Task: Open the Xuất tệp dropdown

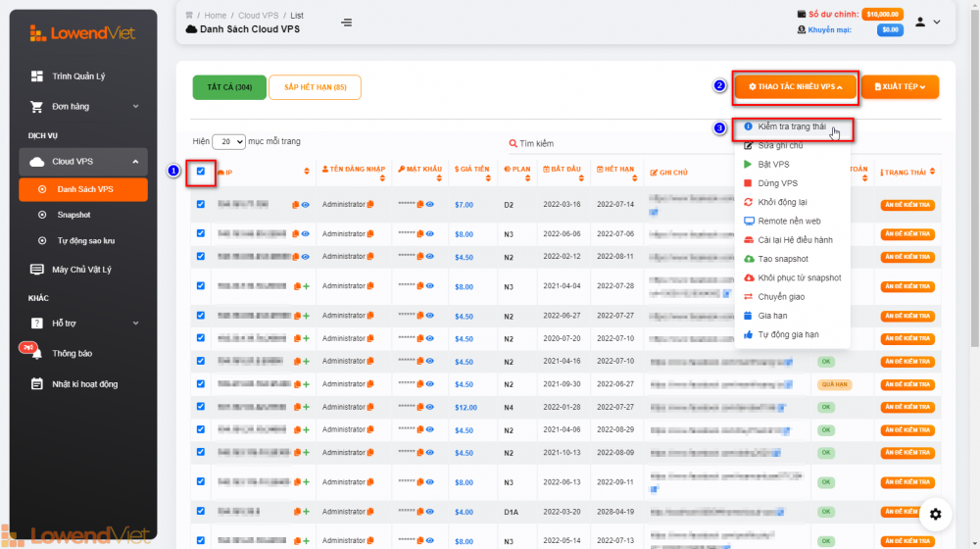Action: [x=900, y=87]
